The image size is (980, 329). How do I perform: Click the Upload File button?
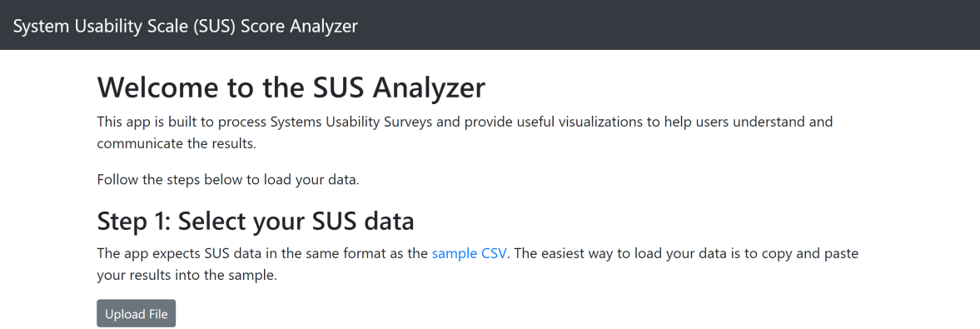(x=137, y=313)
